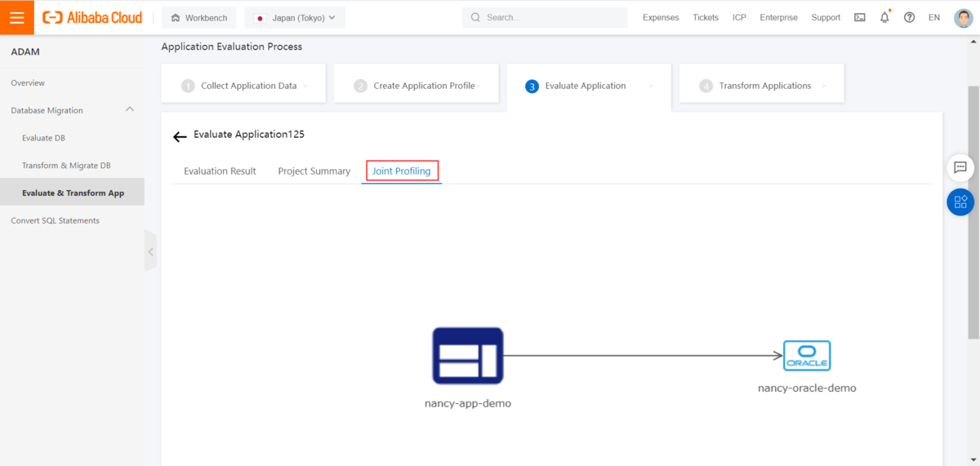The height and width of the screenshot is (466, 980).
Task: Click the arrow connecting app to Oracle
Action: coord(643,356)
